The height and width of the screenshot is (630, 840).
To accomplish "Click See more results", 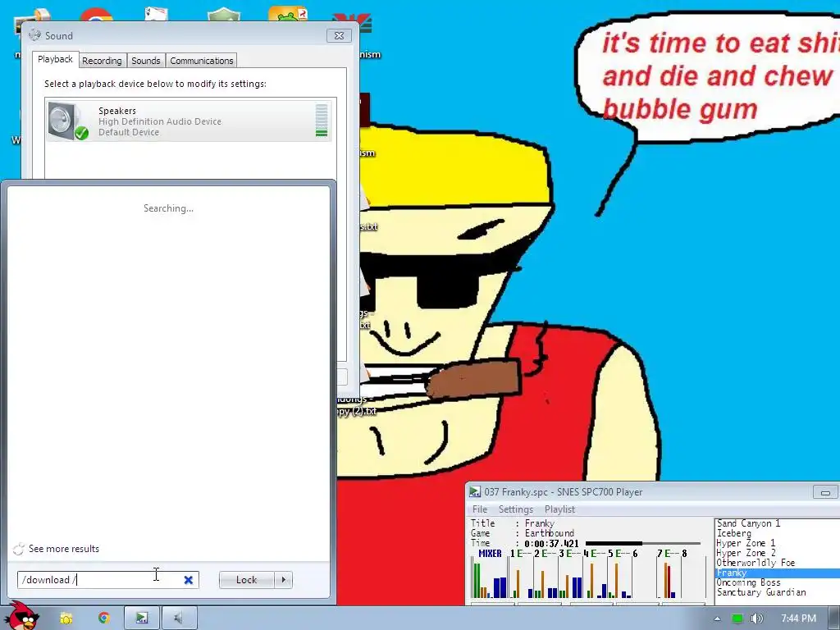I will [64, 549].
